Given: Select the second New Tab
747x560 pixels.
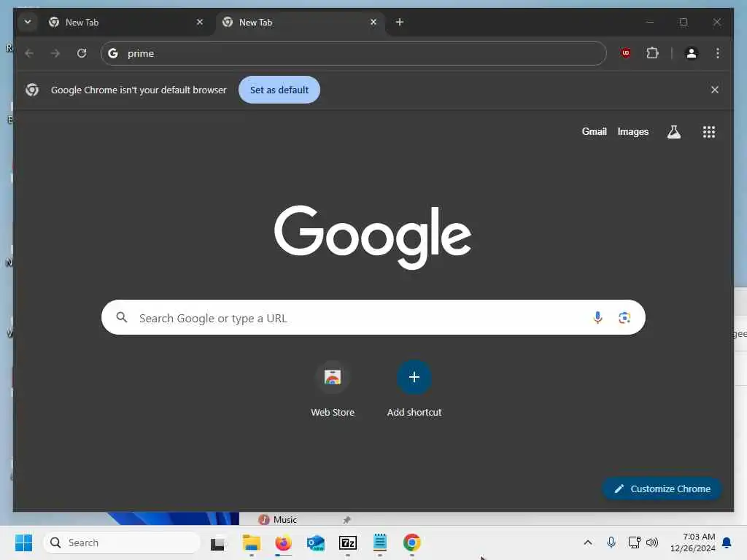Looking at the screenshot, I should click(x=300, y=23).
